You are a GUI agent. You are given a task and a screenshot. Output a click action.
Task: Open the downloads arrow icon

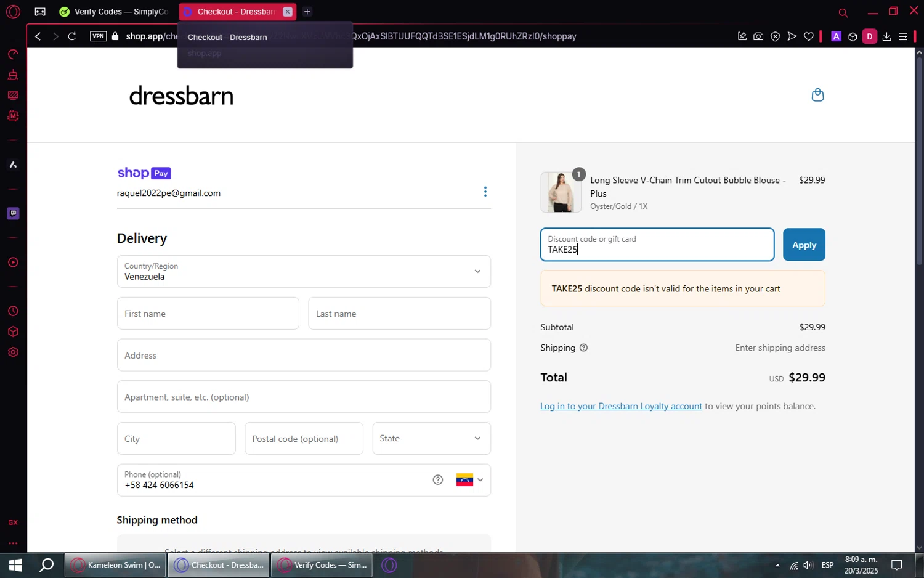pos(886,36)
